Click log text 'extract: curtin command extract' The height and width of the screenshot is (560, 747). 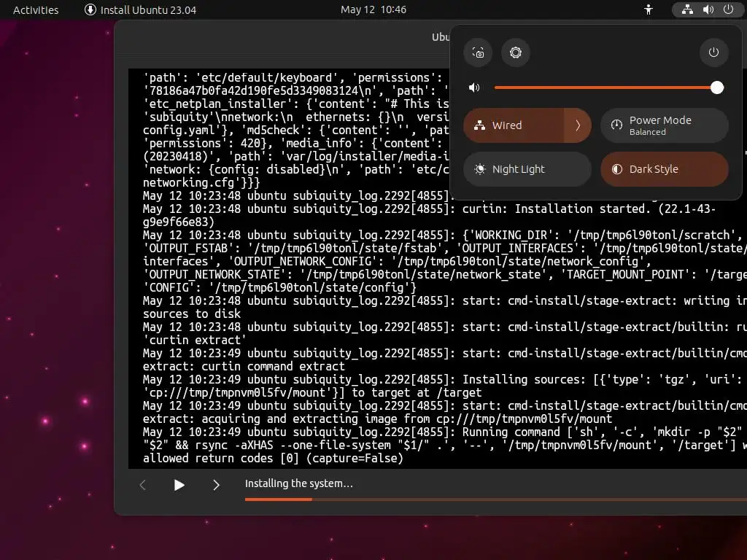coord(244,366)
